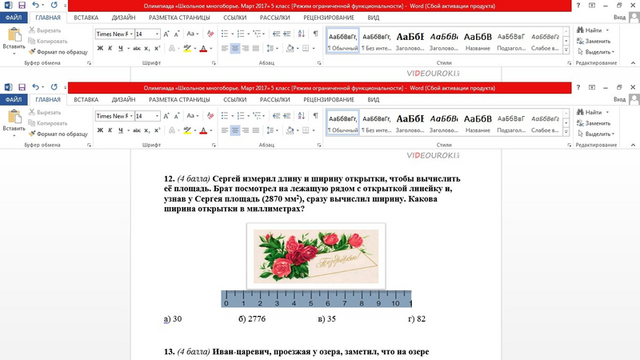The height and width of the screenshot is (360, 640).
Task: Toggle italic (К) in the lower ribbon
Action: 110,130
